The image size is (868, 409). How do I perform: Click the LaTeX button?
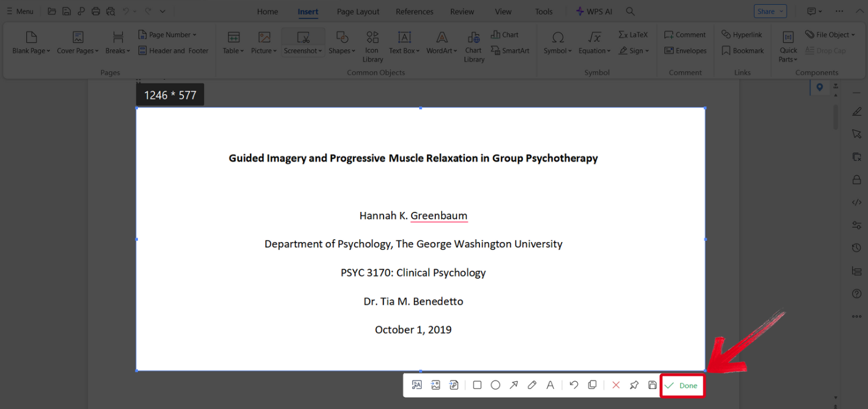[x=633, y=34]
